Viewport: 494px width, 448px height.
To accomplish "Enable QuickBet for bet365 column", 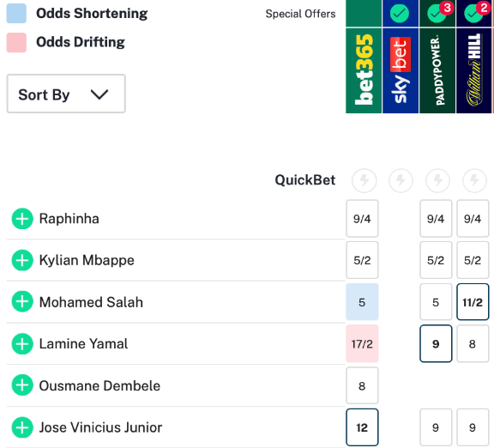I will (364, 180).
